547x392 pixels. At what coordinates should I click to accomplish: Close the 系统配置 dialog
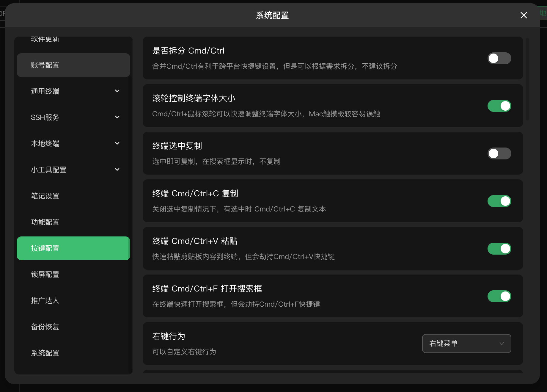pos(523,15)
